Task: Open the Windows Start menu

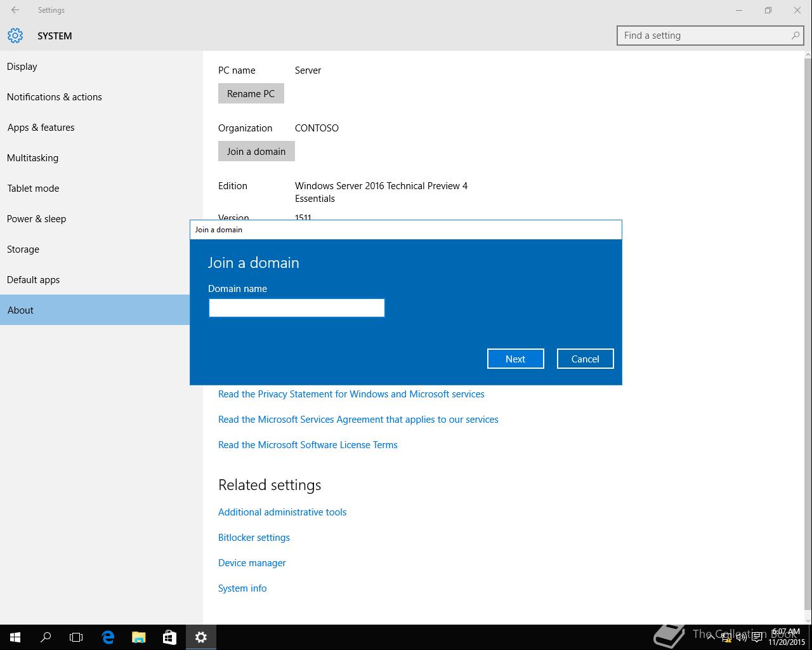Action: 15,637
